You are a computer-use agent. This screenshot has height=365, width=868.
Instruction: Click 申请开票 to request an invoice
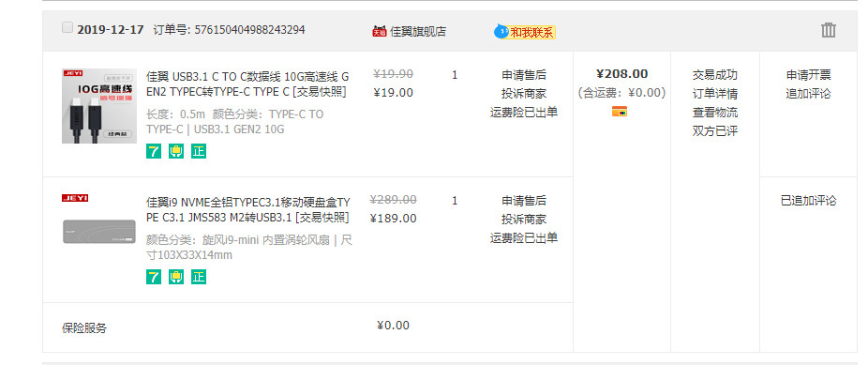click(808, 75)
